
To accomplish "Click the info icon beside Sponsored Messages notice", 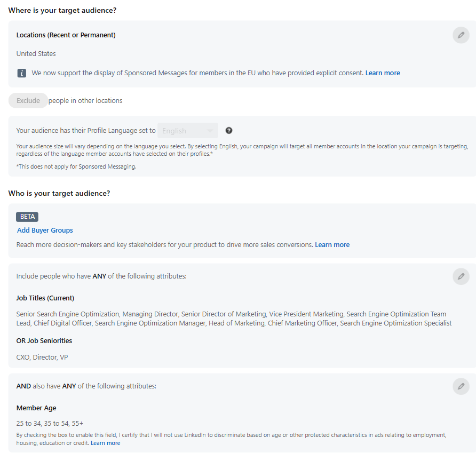I will [21, 73].
